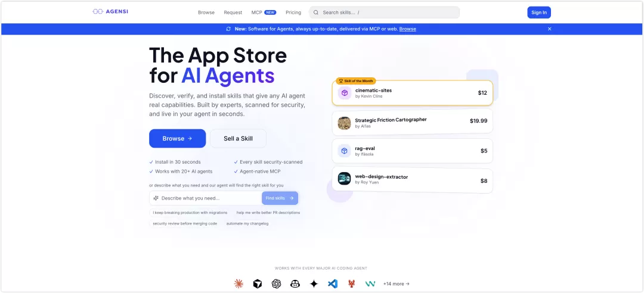Image resolution: width=644 pixels, height=293 pixels.
Task: Click 'Install in 30 seconds' text
Action: 178,162
